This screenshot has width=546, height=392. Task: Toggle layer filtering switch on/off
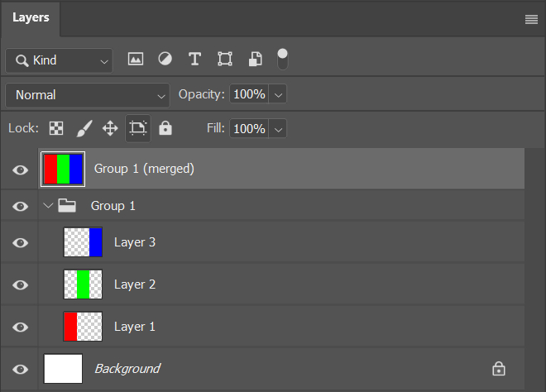(282, 60)
